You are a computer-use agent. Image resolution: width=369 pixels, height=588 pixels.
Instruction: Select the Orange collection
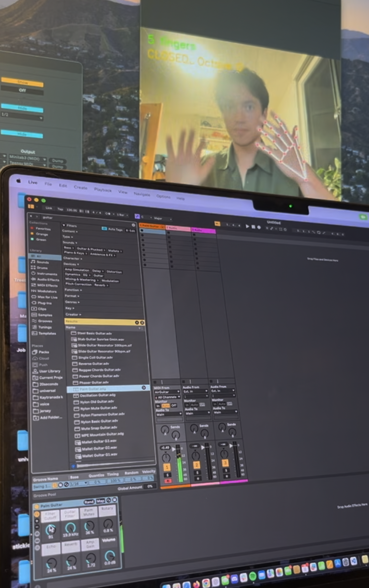38,234
